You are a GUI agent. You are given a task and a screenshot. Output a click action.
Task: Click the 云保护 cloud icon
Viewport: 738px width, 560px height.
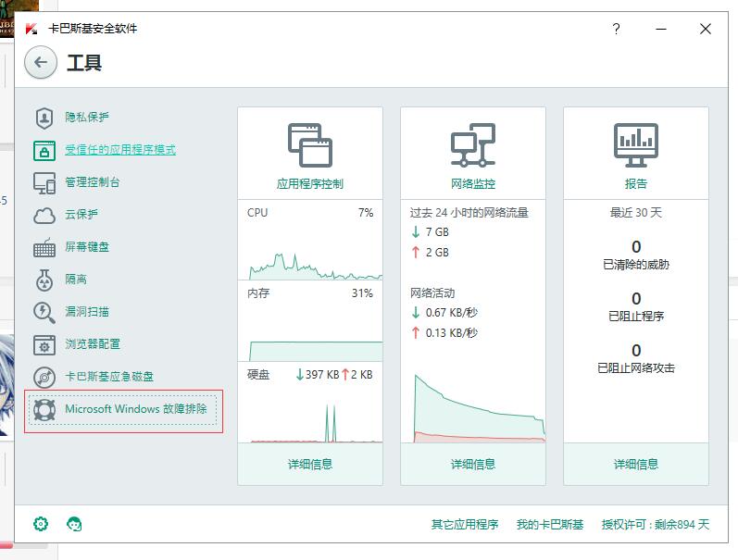(44, 216)
